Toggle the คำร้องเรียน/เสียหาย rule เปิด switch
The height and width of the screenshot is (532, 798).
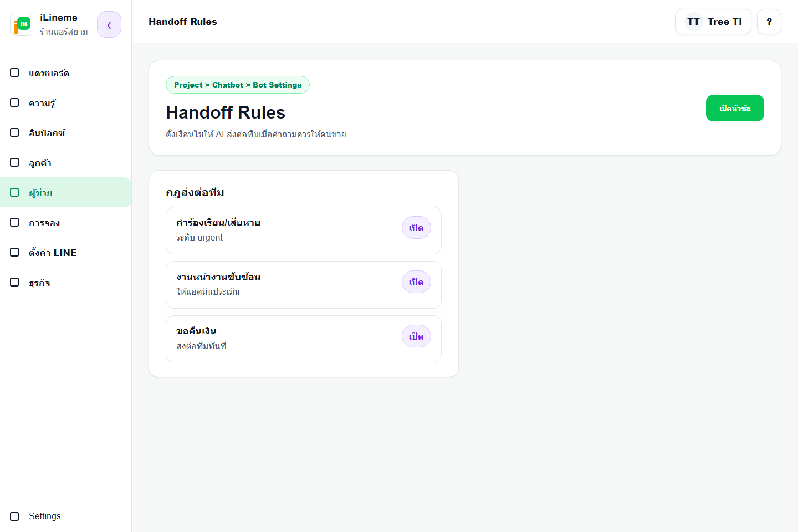coord(416,228)
